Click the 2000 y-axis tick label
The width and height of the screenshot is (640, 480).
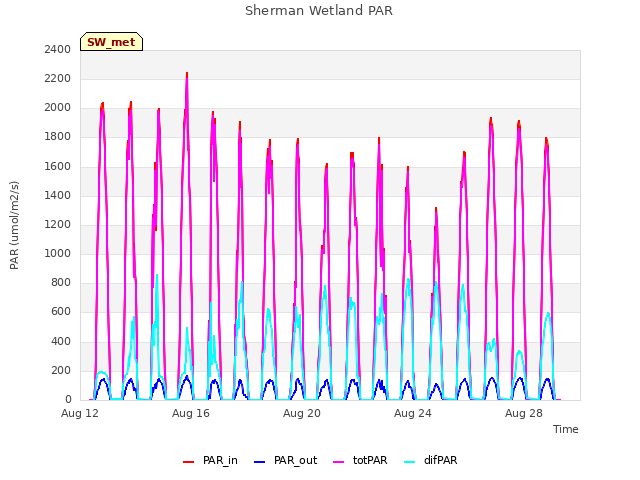(x=58, y=108)
